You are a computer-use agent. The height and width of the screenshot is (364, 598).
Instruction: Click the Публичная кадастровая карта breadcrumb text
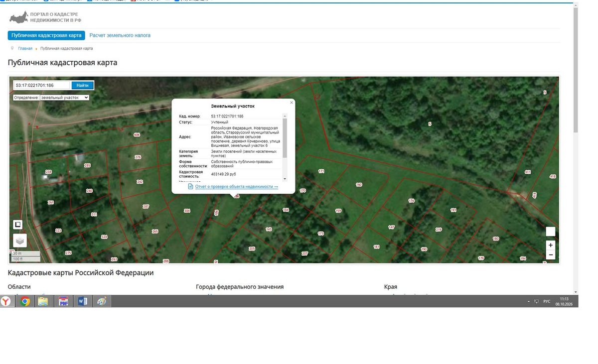[66, 48]
